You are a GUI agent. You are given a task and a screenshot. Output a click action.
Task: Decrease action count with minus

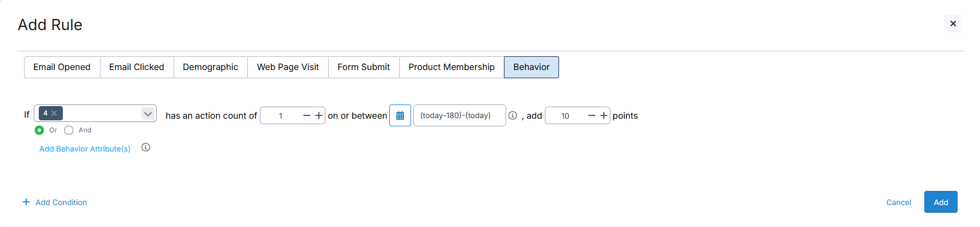click(x=306, y=115)
